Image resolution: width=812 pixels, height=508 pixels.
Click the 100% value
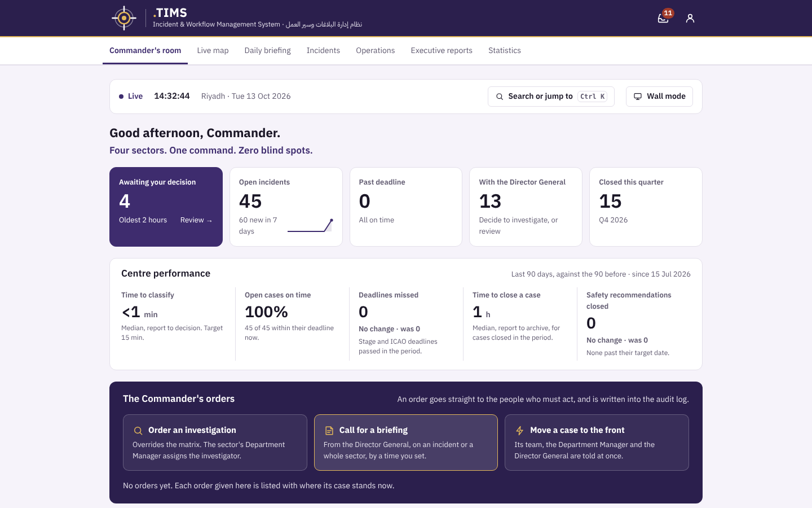(x=266, y=312)
